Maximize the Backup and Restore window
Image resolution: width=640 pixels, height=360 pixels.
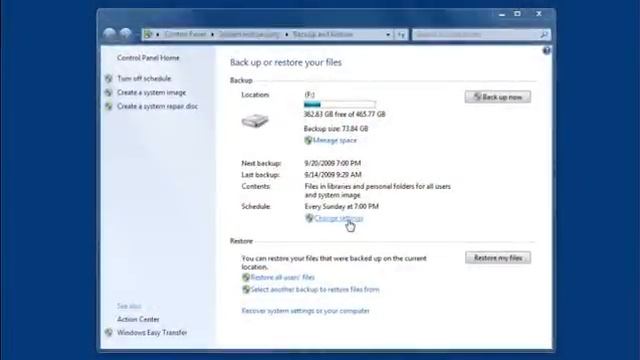(518, 14)
